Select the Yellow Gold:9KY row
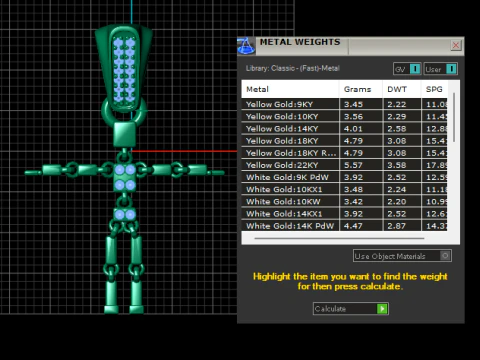Screen dimensions: 480x360 coord(344,104)
